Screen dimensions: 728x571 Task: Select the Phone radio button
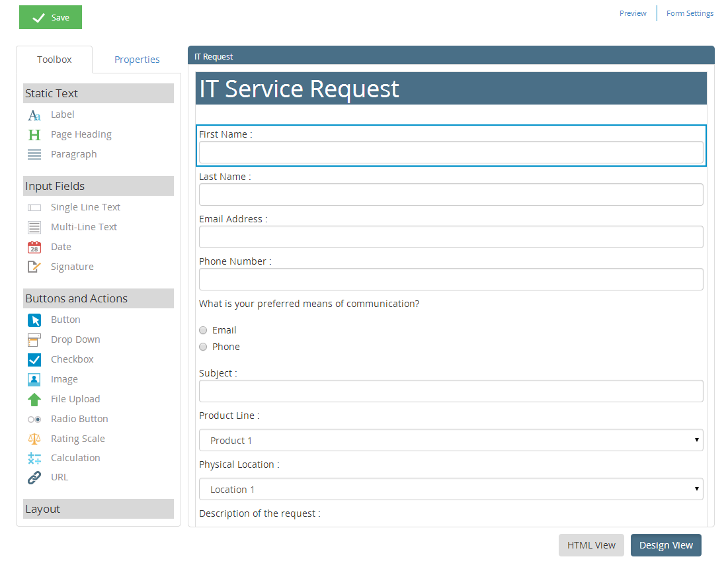click(204, 347)
